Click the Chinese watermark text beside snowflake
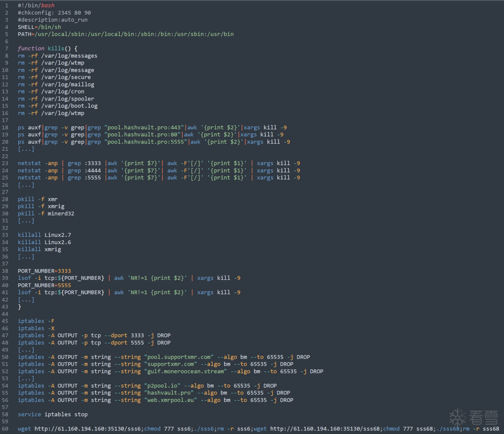Screen dimensions: 504x434 (x=484, y=417)
